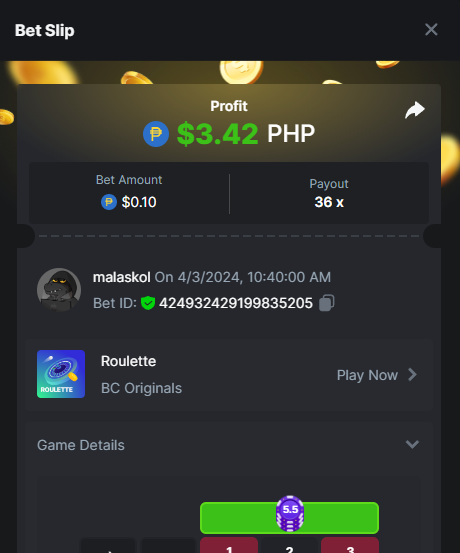Viewport: 460px width, 553px height.
Task: Click the green zero roulette cell
Action: [x=289, y=518]
